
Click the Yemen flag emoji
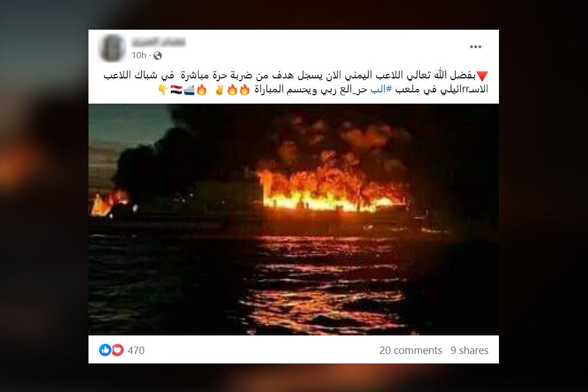point(176,90)
